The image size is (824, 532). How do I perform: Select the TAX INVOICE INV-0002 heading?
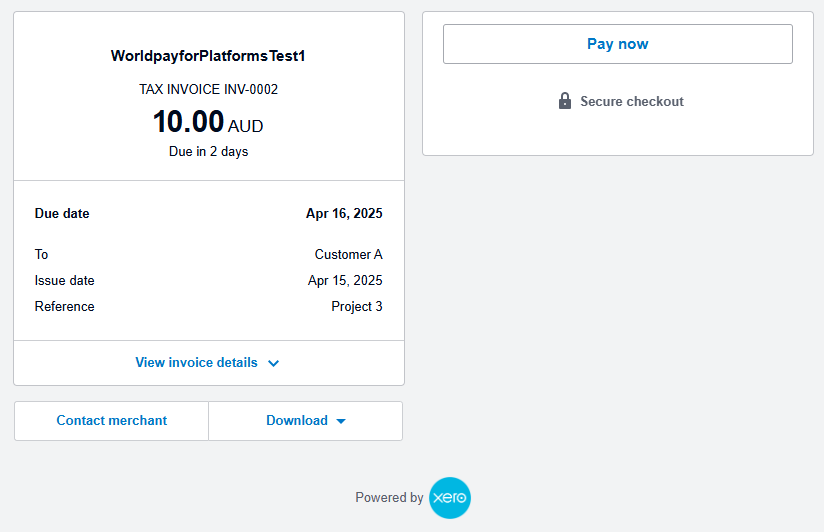click(x=208, y=89)
